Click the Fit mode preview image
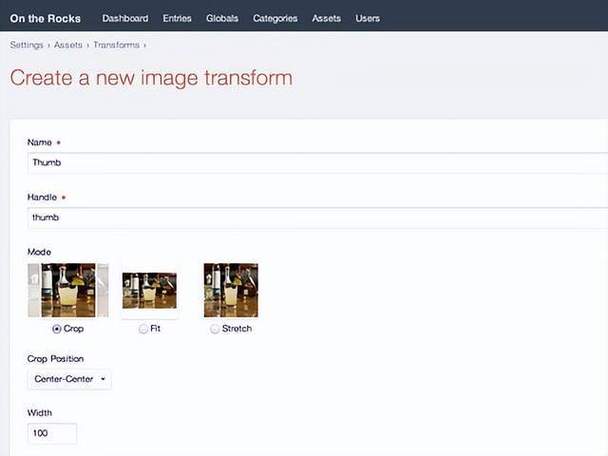 pyautogui.click(x=150, y=290)
